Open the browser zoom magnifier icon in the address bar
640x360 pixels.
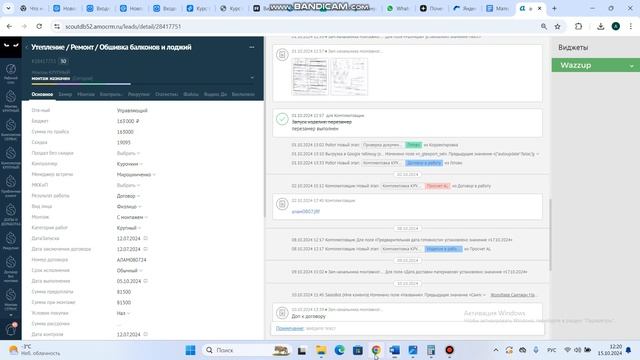(544, 26)
